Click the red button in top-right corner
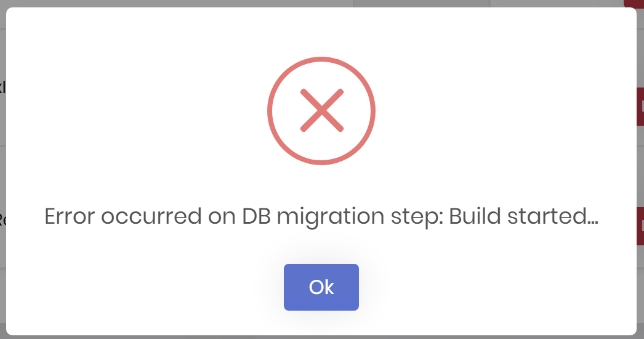Image resolution: width=644 pixels, height=339 pixels. (634, 3)
